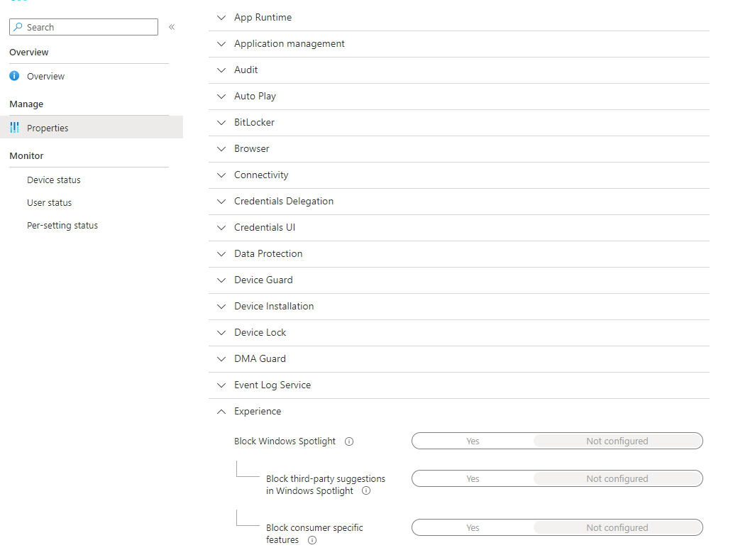Go to User status
This screenshot has width=755, height=560.
pos(50,203)
